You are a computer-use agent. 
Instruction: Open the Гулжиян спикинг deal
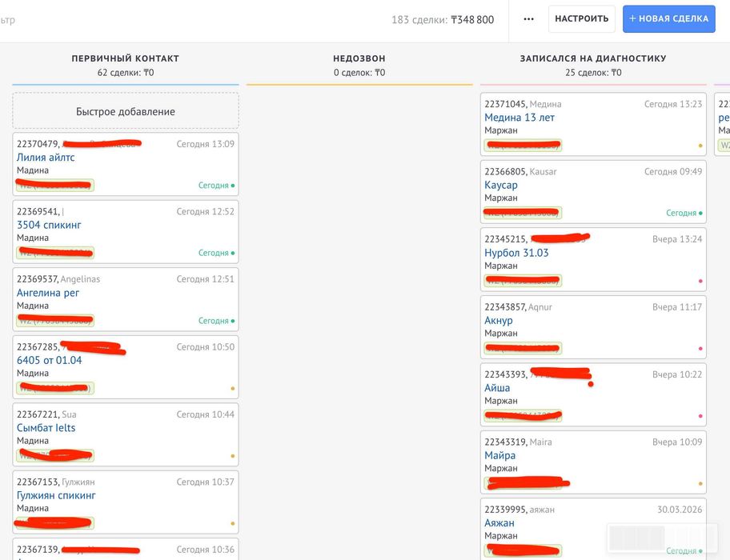tap(56, 495)
